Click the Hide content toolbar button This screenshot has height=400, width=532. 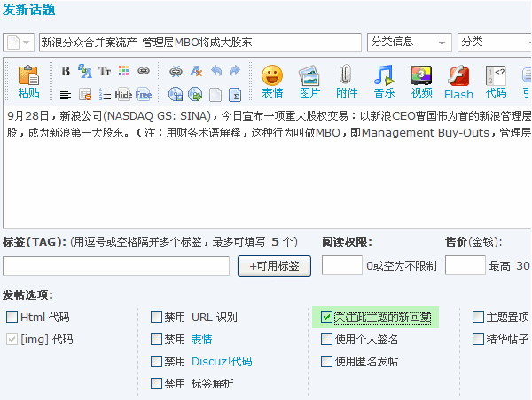[123, 94]
